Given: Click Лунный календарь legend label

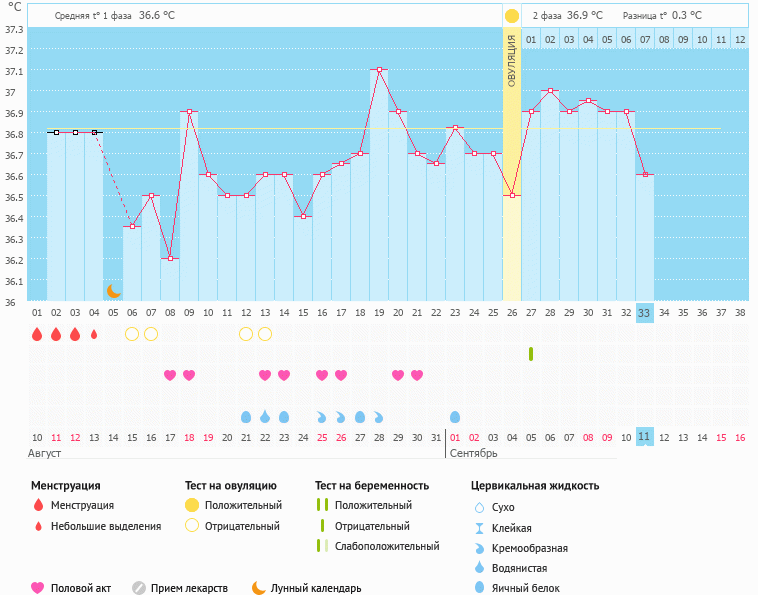Looking at the screenshot, I should 316,588.
